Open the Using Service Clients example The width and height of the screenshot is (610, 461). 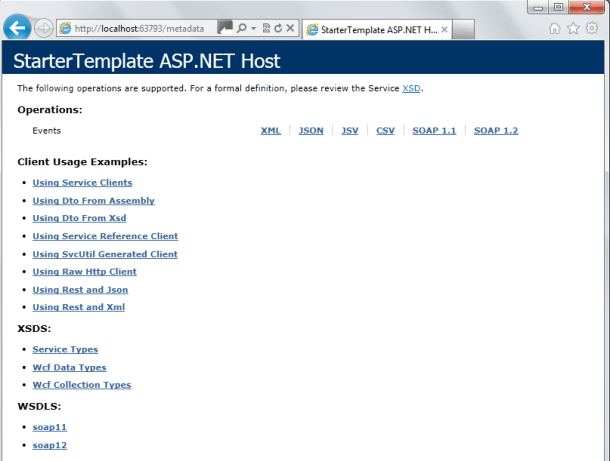[x=82, y=183]
